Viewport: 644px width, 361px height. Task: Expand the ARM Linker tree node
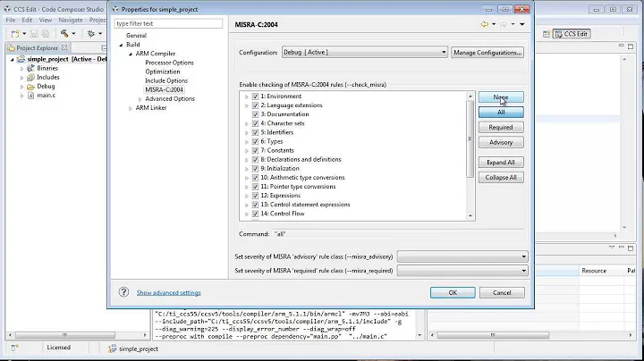point(131,108)
